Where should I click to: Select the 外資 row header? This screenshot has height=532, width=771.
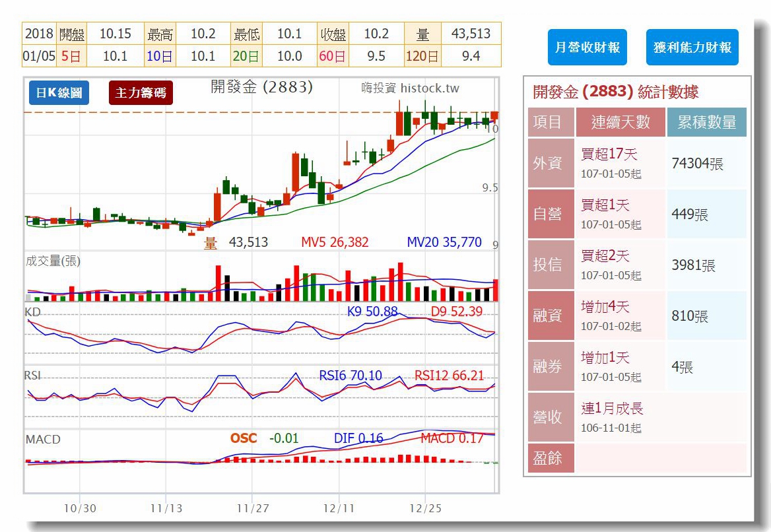coord(551,163)
